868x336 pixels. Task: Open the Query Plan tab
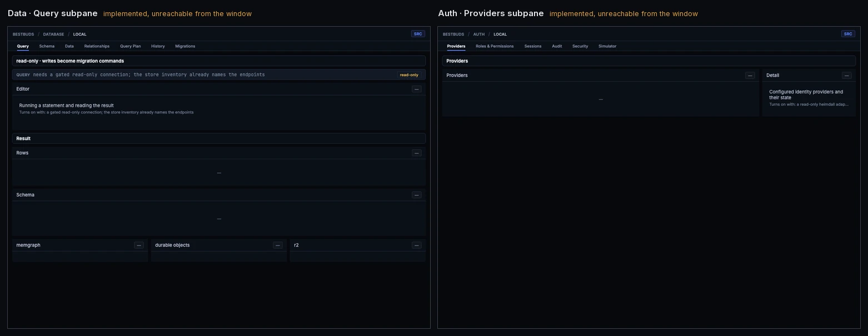(x=131, y=46)
